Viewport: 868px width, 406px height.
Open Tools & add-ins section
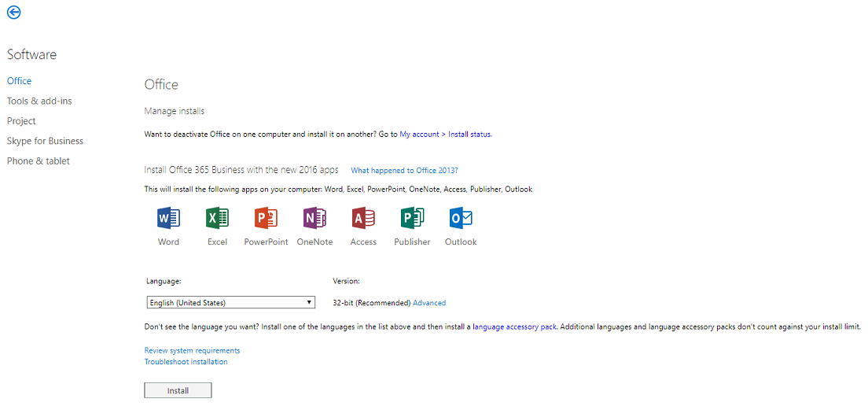click(x=39, y=101)
